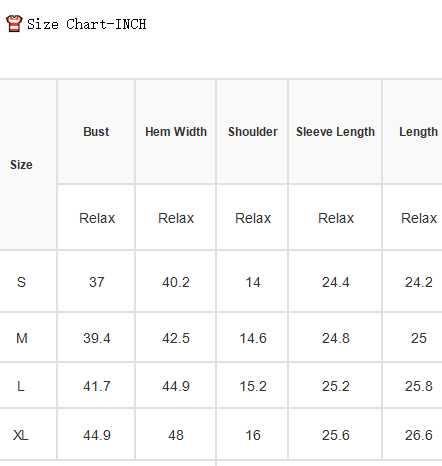442x466 pixels.
Task: Click the XL size row label
Action: pyautogui.click(x=21, y=435)
